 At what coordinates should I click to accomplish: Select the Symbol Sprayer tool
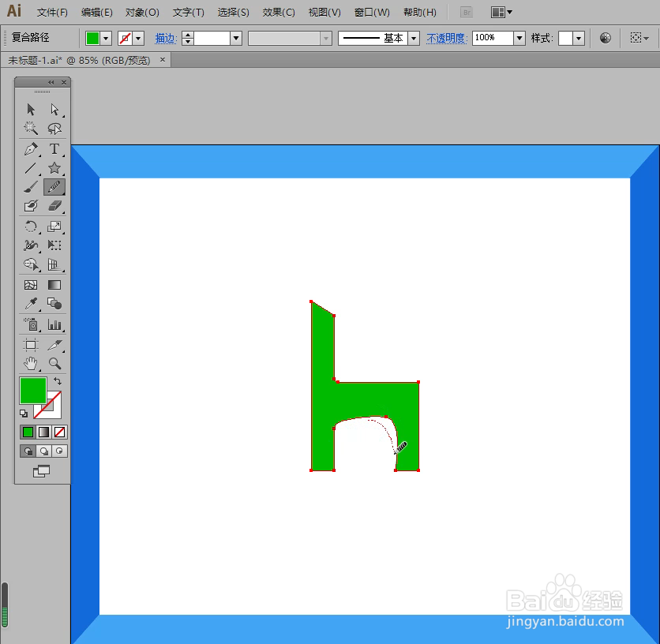click(31, 324)
